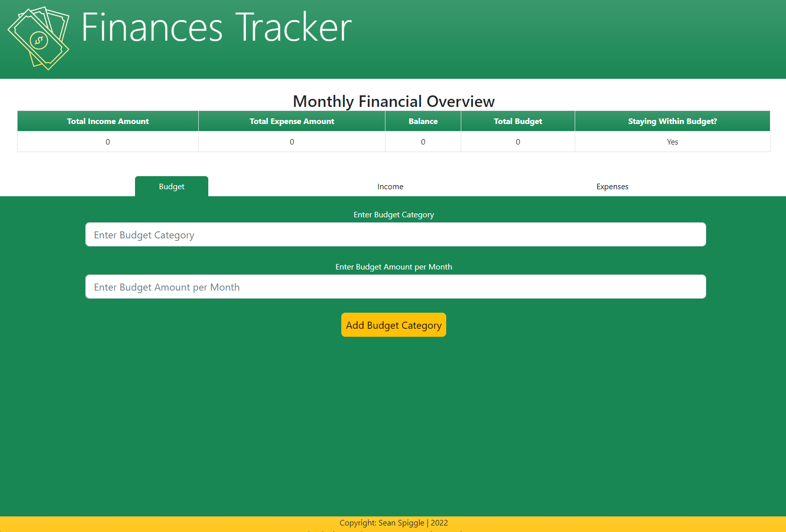Click the Enter Budget Amount per Month field
Screen dimensions: 786x532
click(396, 287)
